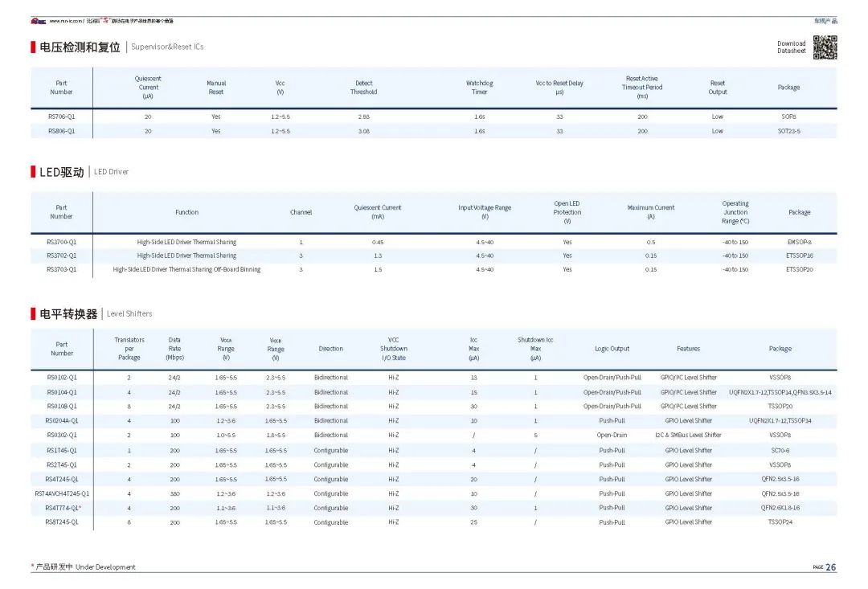Click the "Input Voltage Range" column header
Viewport: 868px width, 589px height.
[485, 212]
